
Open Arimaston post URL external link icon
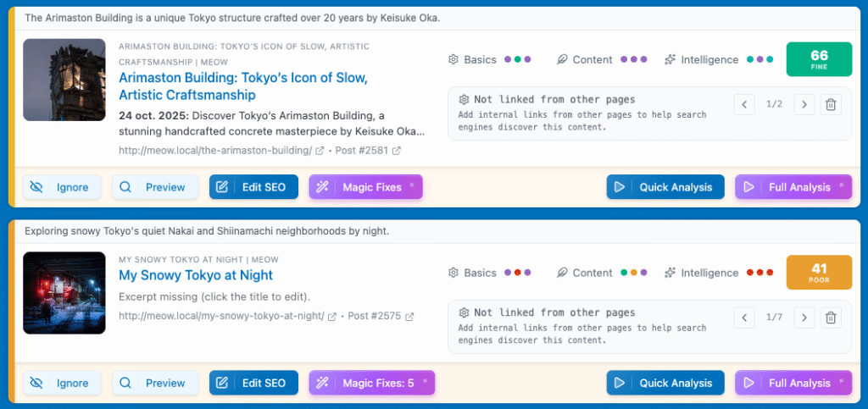point(320,152)
